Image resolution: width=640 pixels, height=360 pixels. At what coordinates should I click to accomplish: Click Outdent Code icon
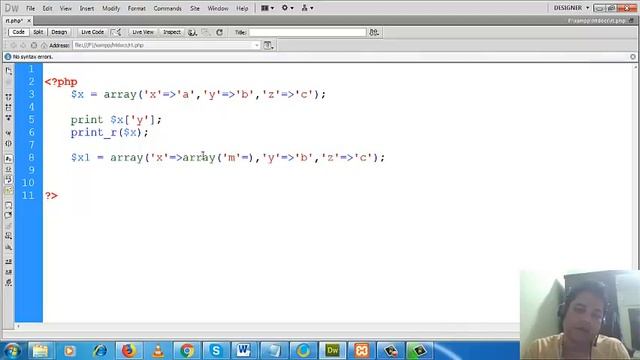[x=9, y=272]
